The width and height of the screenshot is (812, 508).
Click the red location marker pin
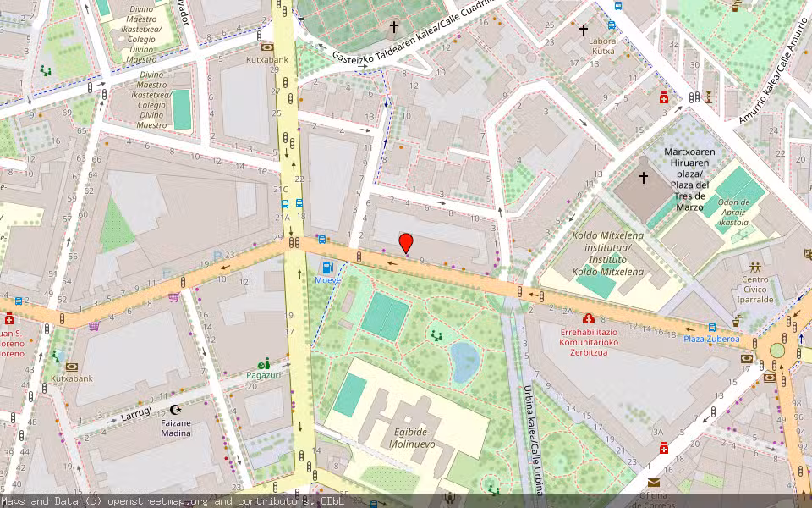tap(406, 243)
